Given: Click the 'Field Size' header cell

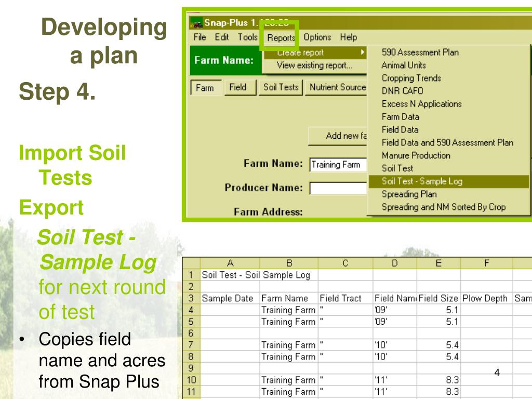Looking at the screenshot, I should pyautogui.click(x=438, y=298).
